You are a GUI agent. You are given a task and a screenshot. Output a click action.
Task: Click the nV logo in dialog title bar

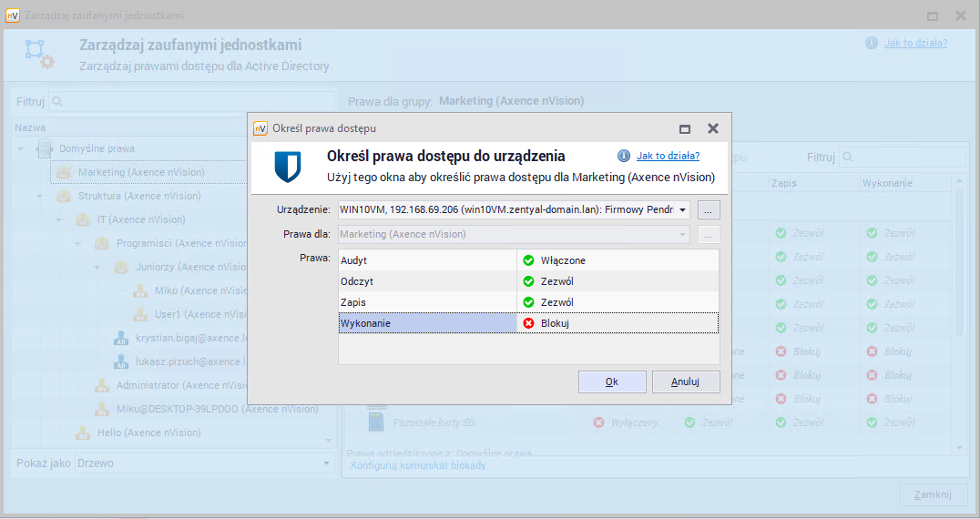260,128
